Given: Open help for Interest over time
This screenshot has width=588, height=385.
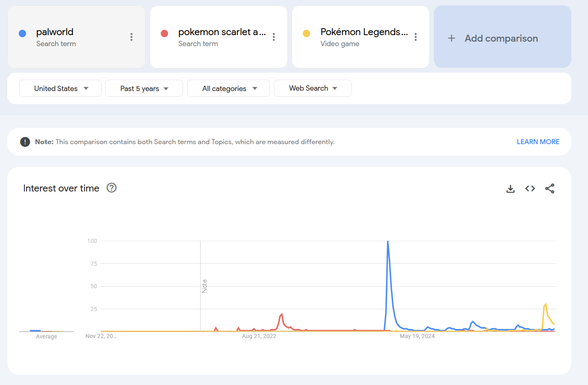Looking at the screenshot, I should [111, 188].
